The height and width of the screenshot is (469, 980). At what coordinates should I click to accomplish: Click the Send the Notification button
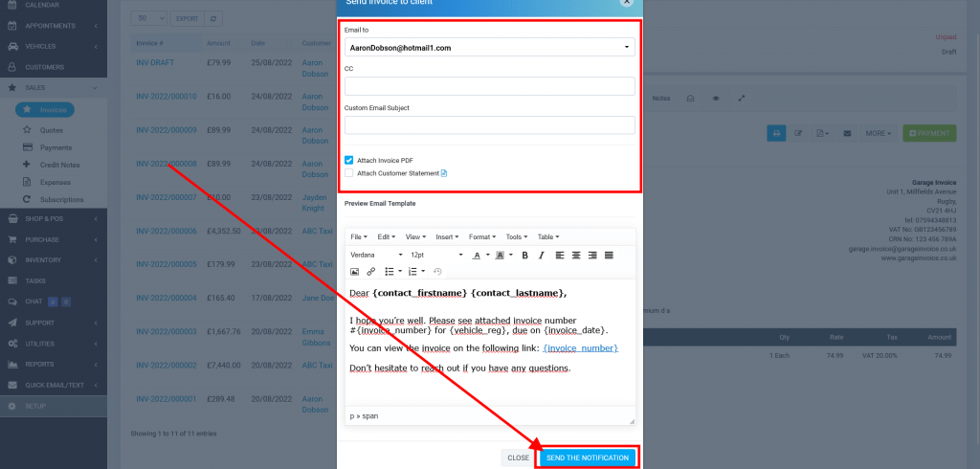coord(588,458)
